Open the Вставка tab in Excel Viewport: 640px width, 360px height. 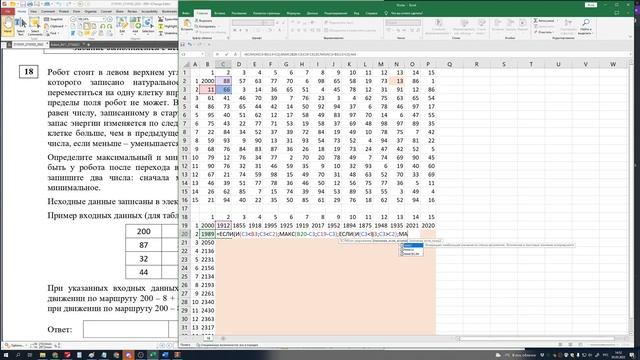219,13
